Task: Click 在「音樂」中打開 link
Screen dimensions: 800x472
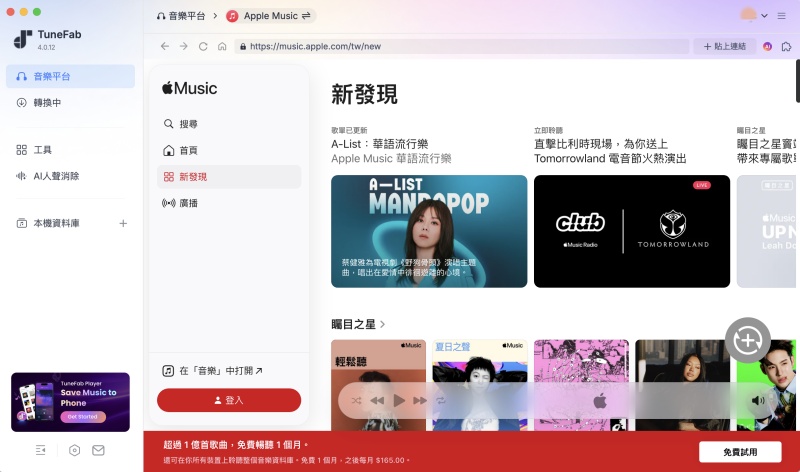Action: pyautogui.click(x=212, y=371)
